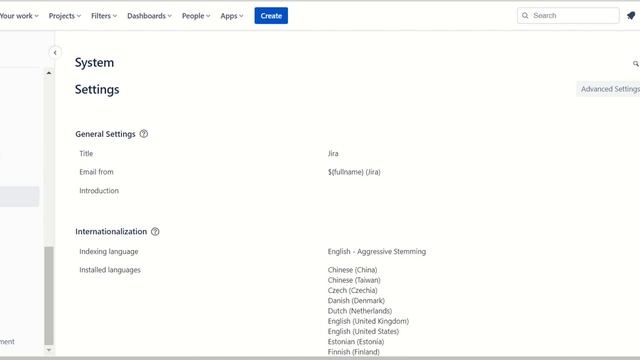Viewport: 640px width, 360px height.
Task: Open the Your work dropdown
Action: pos(19,16)
